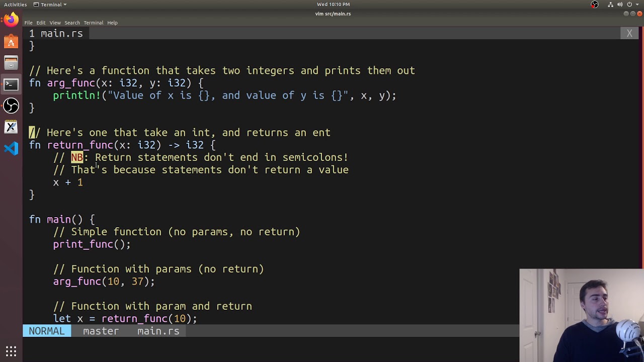This screenshot has height=362, width=644.
Task: Click Activities in the top bar
Action: pos(15,5)
